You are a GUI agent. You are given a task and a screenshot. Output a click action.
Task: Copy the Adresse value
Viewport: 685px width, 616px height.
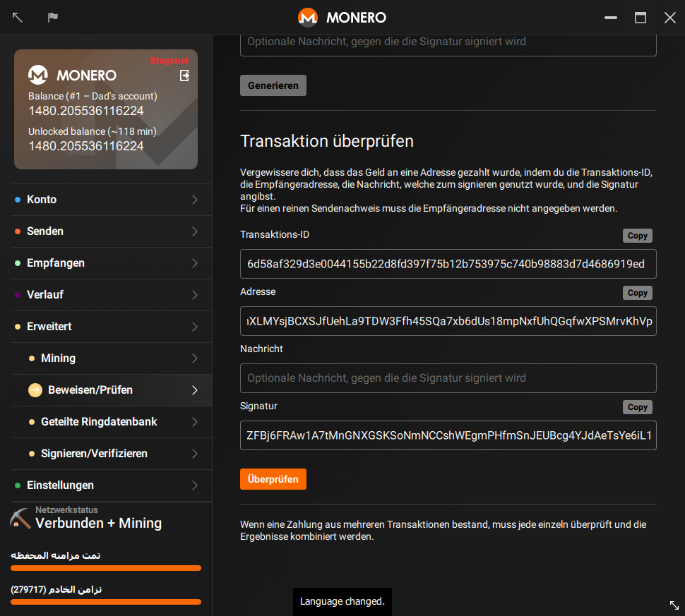[x=638, y=293]
